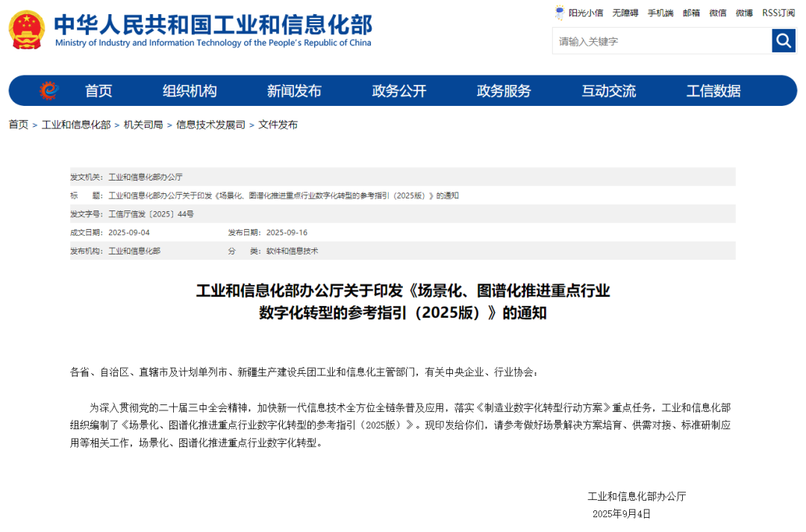
Task: Go to 首页 in the breadcrumb
Action: [19, 125]
